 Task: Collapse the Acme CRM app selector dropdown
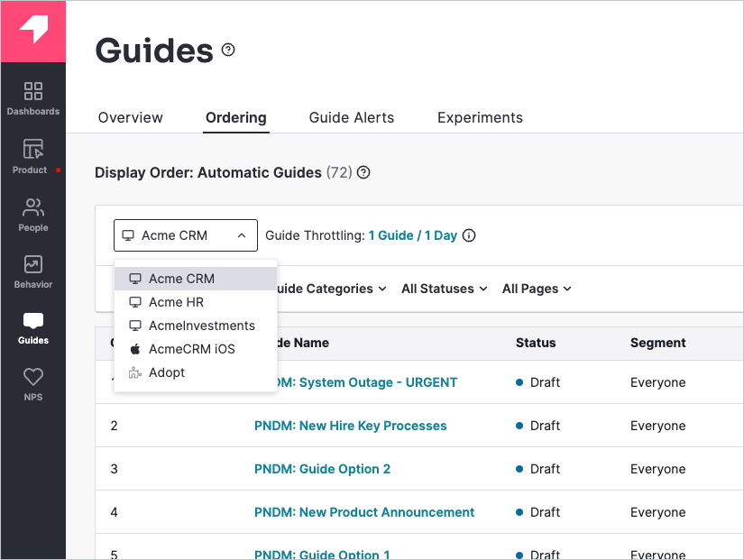point(185,234)
